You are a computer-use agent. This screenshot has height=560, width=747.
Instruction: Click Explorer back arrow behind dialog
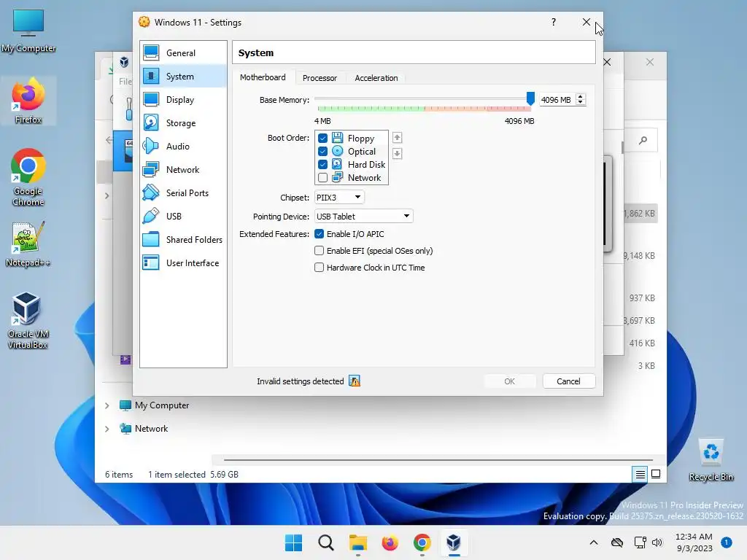click(109, 139)
